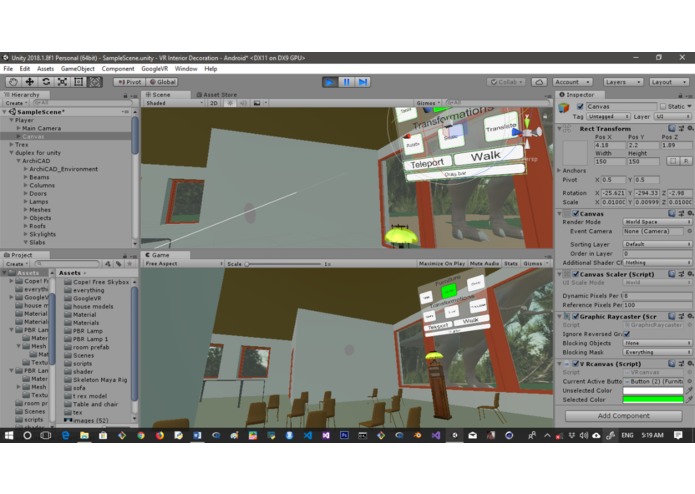Select the Move tool

click(30, 82)
